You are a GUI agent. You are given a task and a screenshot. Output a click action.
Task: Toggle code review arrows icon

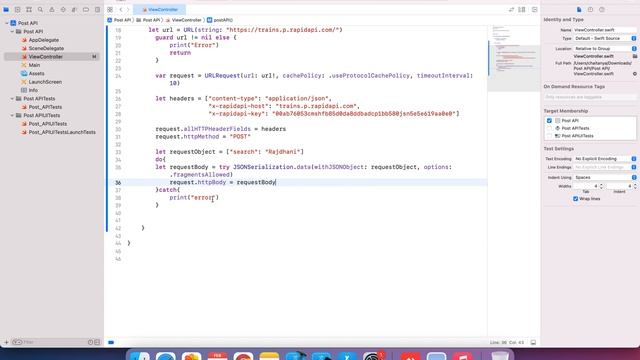point(511,9)
